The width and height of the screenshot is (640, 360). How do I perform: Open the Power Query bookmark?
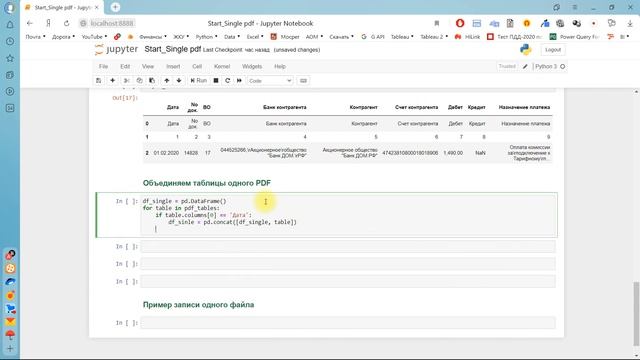pyautogui.click(x=575, y=37)
